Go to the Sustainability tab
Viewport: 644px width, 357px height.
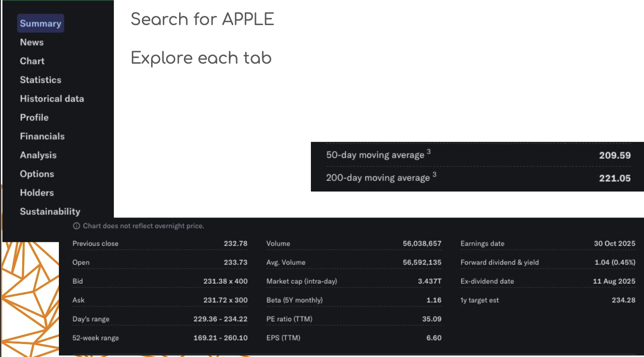[x=50, y=211]
